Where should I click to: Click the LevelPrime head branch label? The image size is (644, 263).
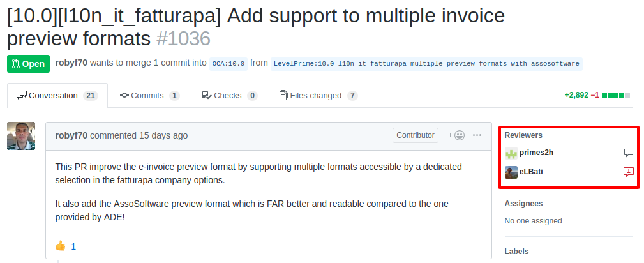(x=426, y=63)
